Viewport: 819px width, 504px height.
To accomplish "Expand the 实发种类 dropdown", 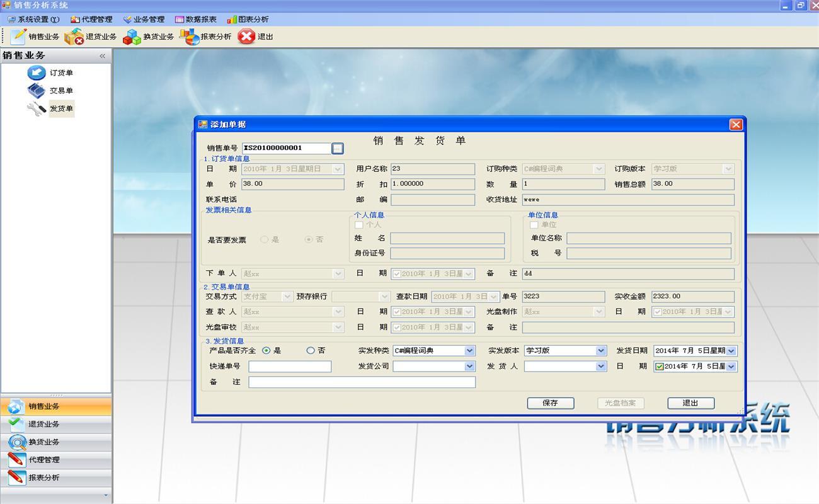I will (469, 350).
